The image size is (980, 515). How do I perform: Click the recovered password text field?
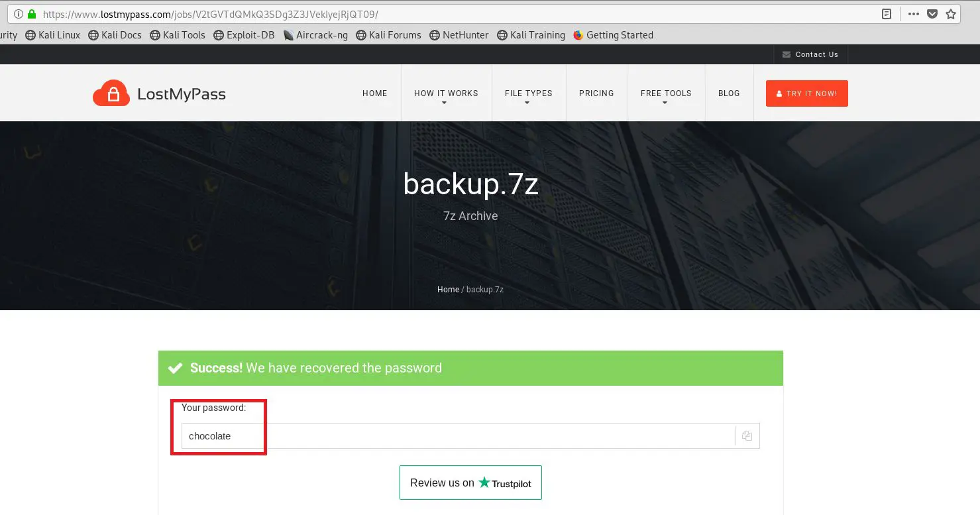pyautogui.click(x=457, y=436)
